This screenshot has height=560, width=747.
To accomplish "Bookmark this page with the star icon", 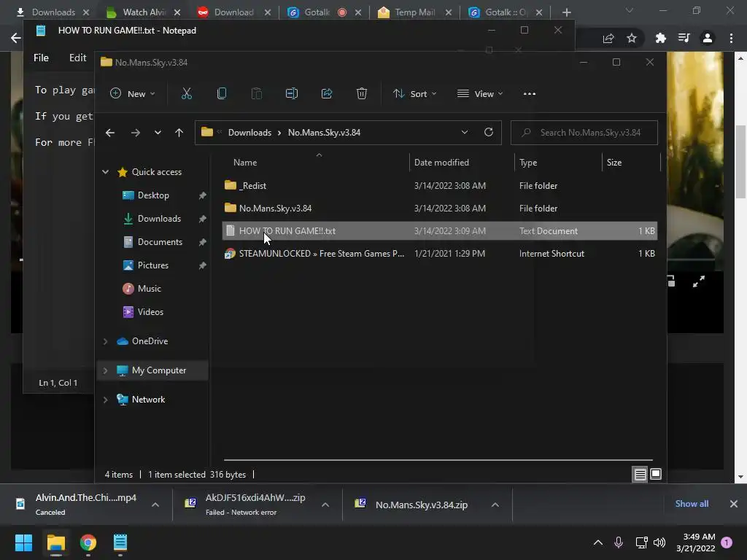I will (x=632, y=38).
